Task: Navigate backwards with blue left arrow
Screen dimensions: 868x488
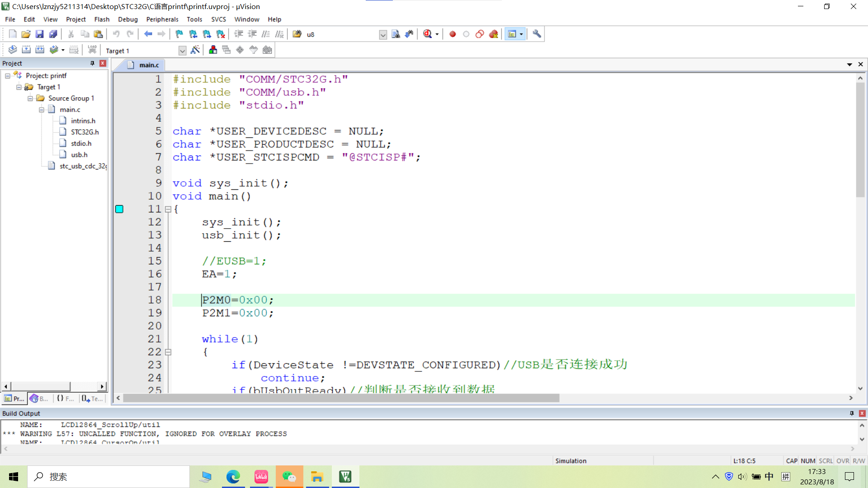Action: click(x=148, y=34)
